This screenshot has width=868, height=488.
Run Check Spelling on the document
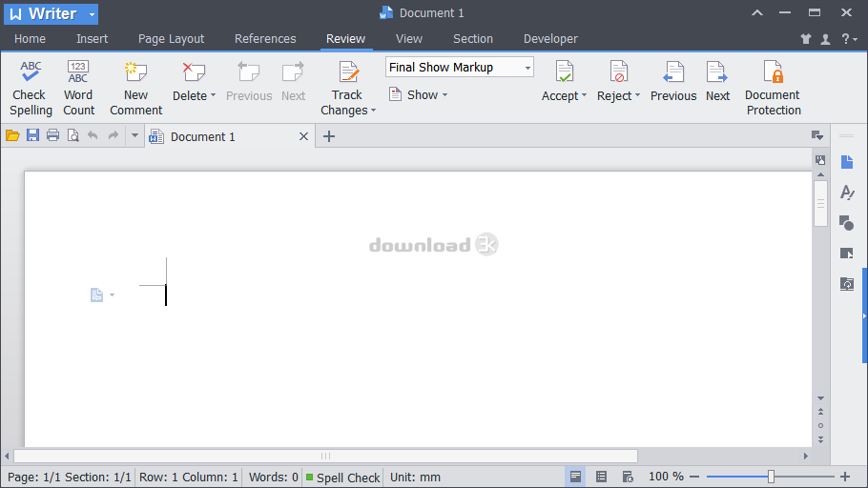(x=31, y=88)
